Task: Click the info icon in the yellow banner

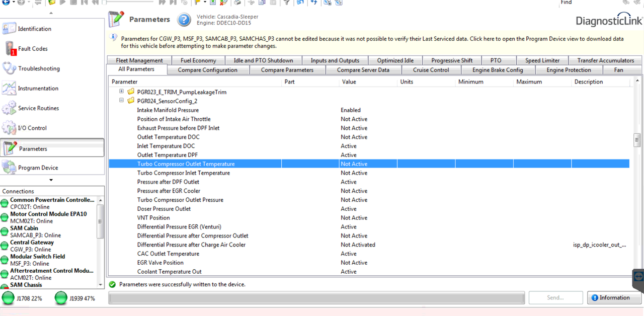Action: pyautogui.click(x=114, y=38)
